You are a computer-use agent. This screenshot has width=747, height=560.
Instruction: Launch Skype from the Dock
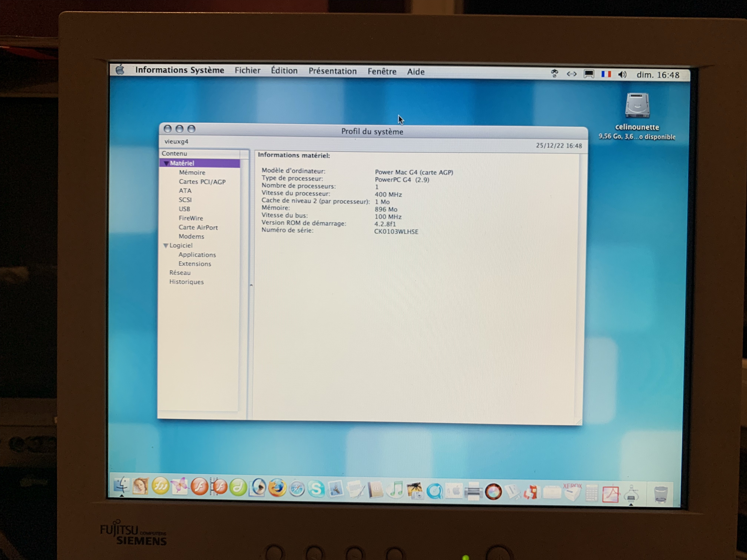coord(316,489)
